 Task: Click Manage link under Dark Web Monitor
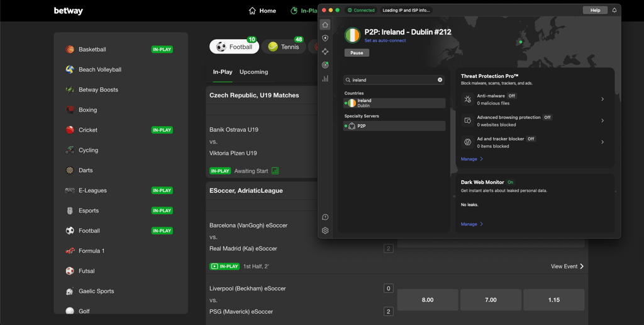point(472,224)
